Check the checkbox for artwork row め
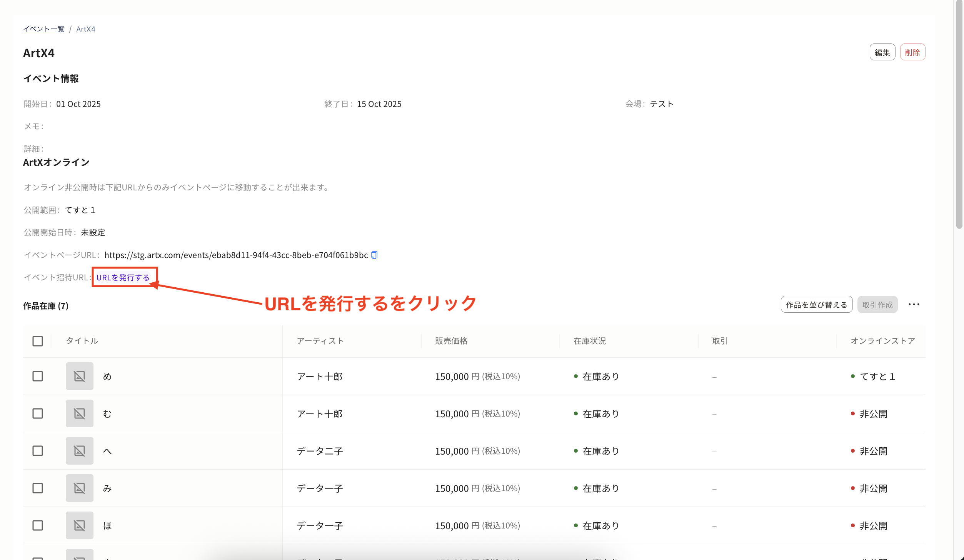The image size is (964, 560). (x=37, y=376)
